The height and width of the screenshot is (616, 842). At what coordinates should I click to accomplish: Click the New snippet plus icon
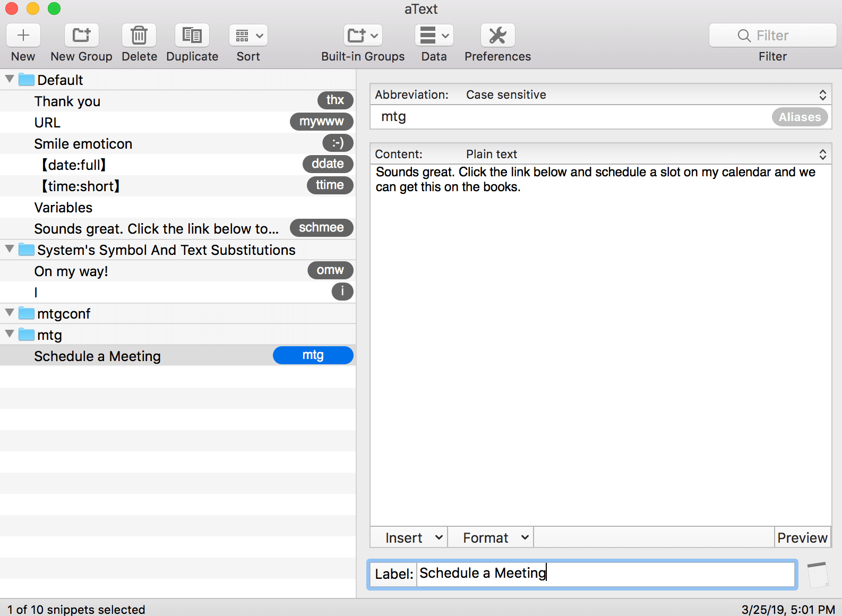(x=23, y=36)
